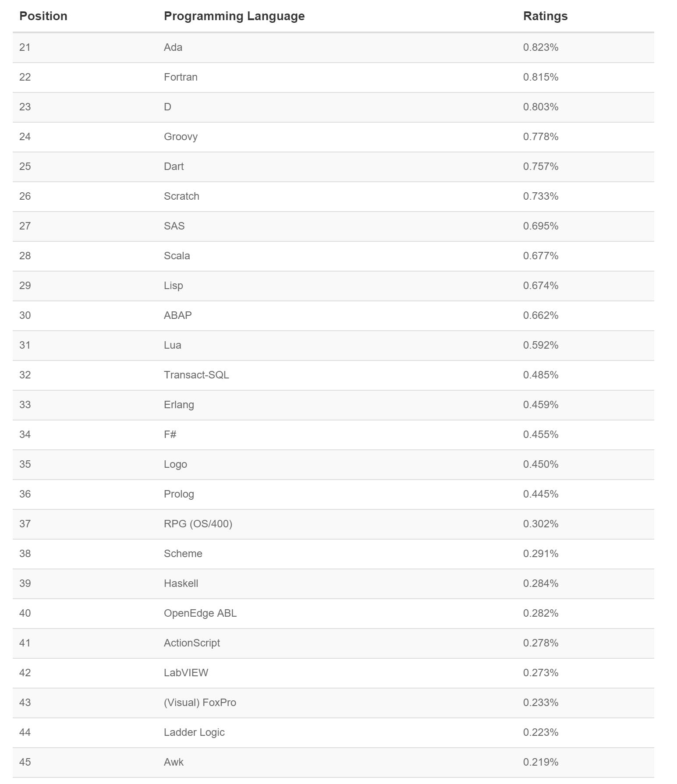
Task: Click the Programming Language column header
Action: [234, 16]
